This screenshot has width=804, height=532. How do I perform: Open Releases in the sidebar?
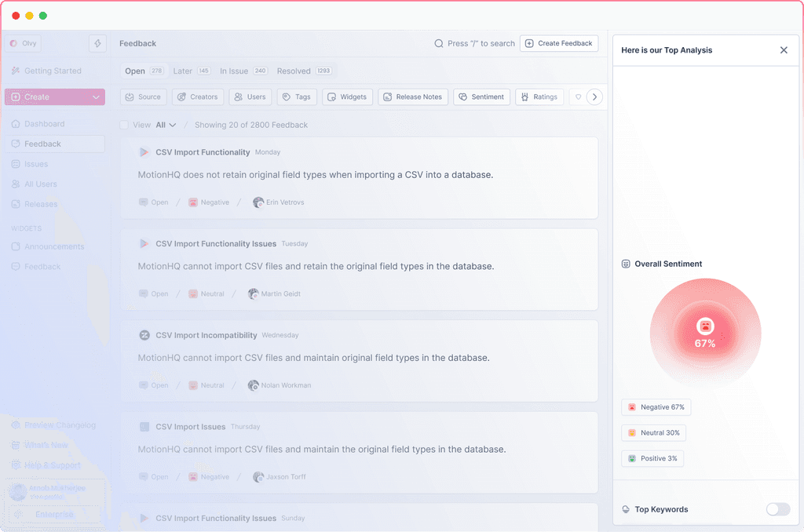point(35,204)
